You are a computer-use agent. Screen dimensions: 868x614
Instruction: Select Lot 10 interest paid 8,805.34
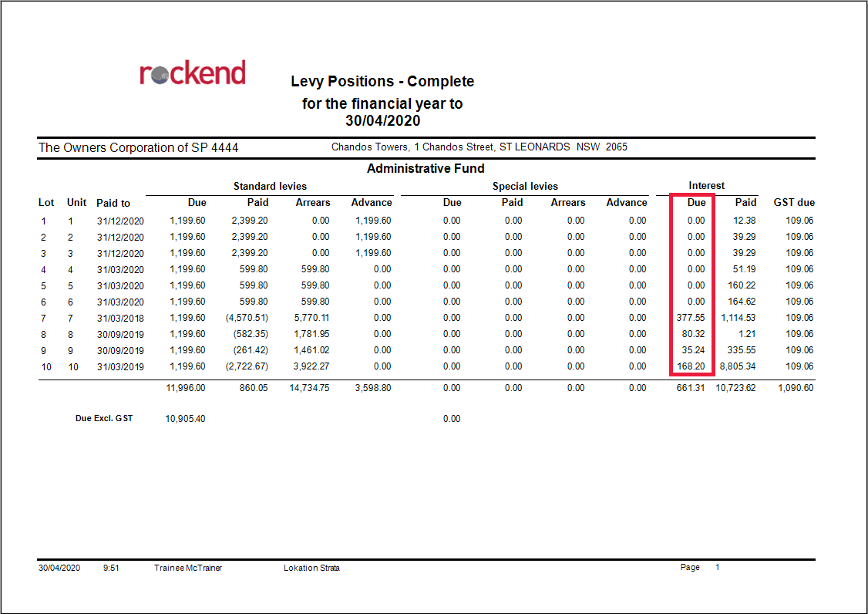[x=738, y=366]
